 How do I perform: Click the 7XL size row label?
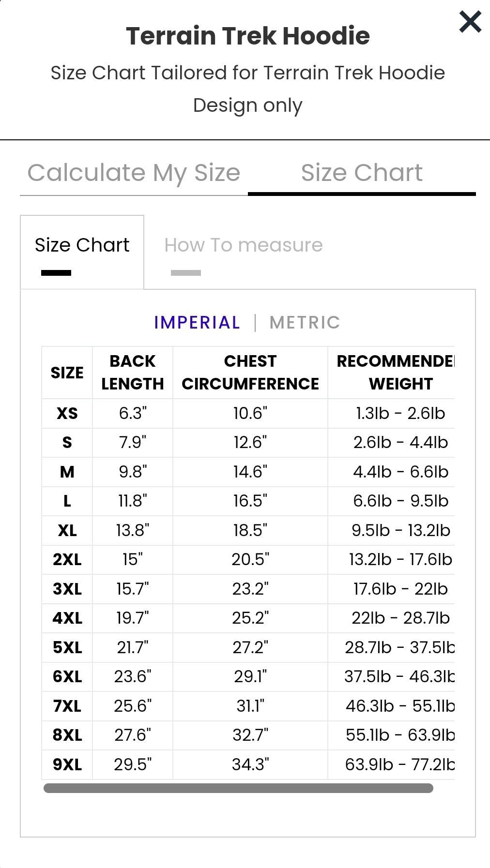pyautogui.click(x=67, y=706)
